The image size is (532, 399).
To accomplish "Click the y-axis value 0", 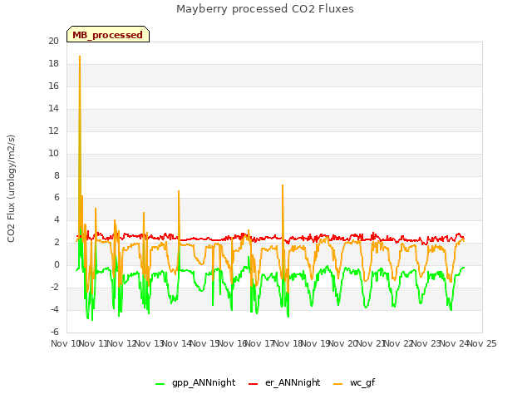I will [x=57, y=265].
